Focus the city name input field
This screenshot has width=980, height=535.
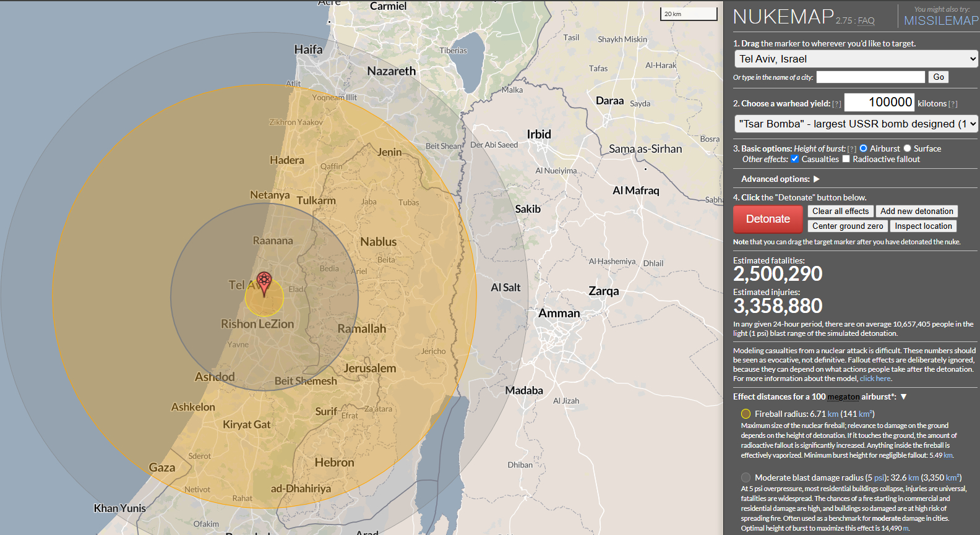coord(870,77)
